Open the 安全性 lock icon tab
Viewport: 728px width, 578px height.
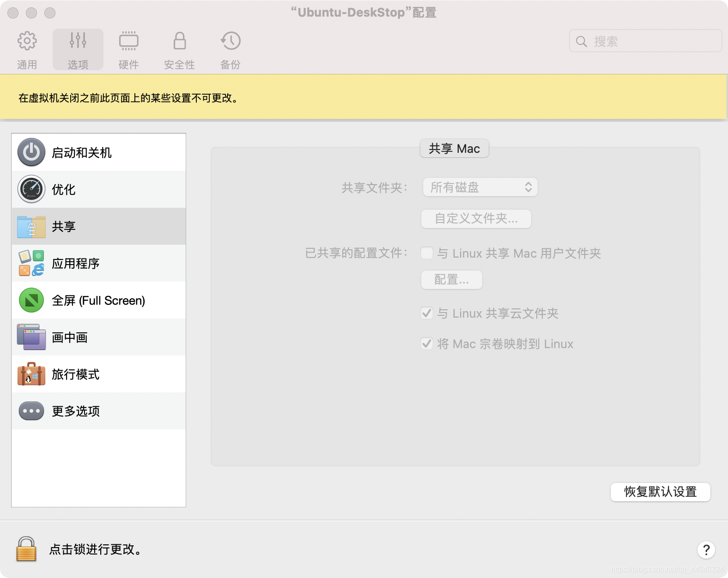(179, 49)
